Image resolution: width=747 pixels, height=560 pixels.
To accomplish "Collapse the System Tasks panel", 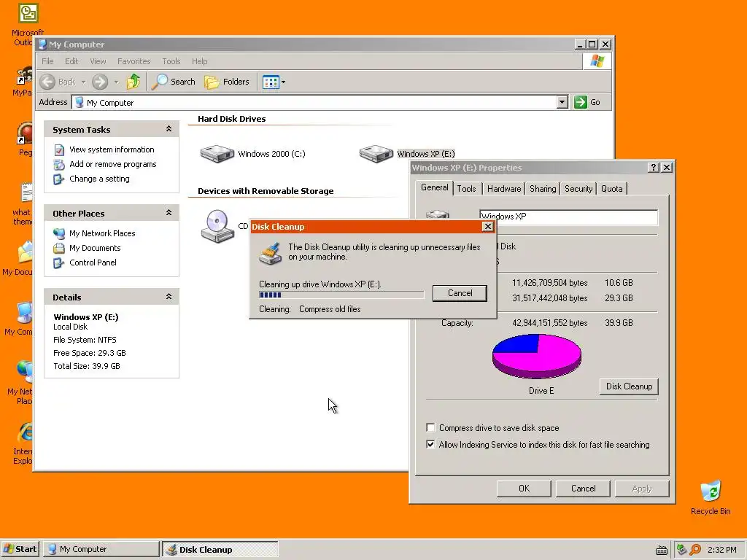I will point(169,129).
